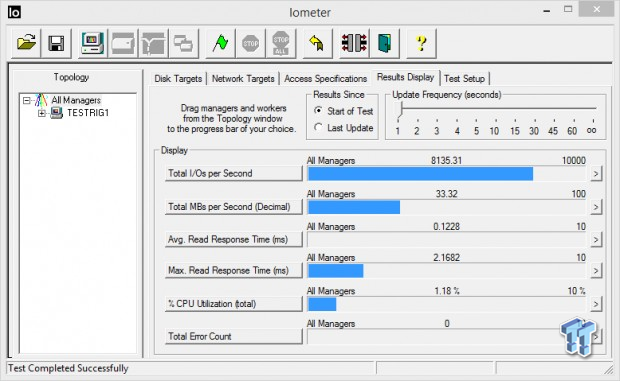Click Total MBs per Second progress bar
The width and height of the screenshot is (620, 381).
[x=447, y=207]
